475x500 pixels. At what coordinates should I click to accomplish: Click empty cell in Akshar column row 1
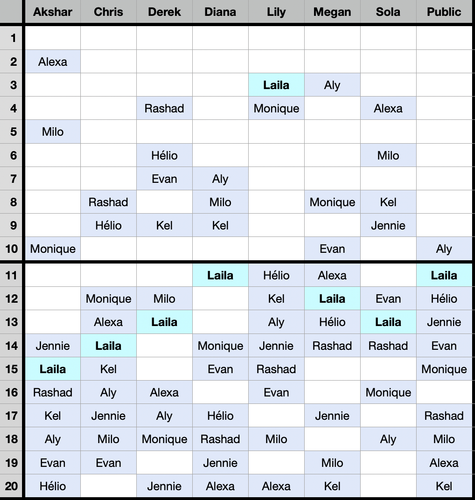[x=53, y=38]
